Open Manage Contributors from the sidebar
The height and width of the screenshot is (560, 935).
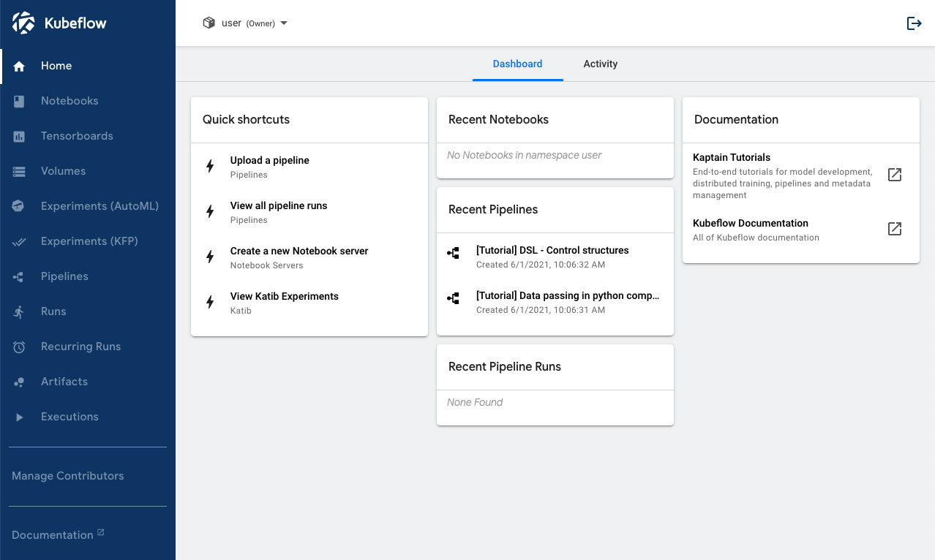68,476
